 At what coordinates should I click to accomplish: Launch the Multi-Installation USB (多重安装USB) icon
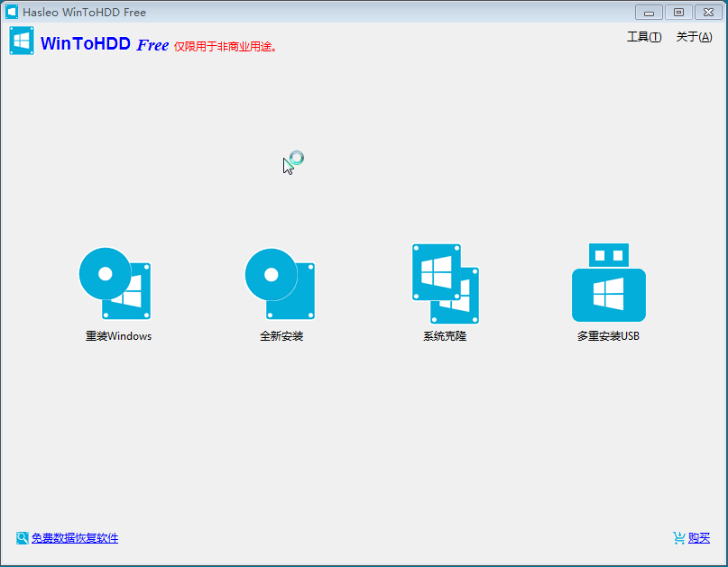(609, 283)
